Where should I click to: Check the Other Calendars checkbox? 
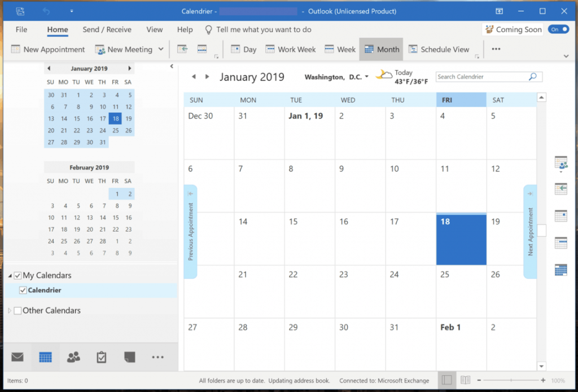tap(17, 311)
